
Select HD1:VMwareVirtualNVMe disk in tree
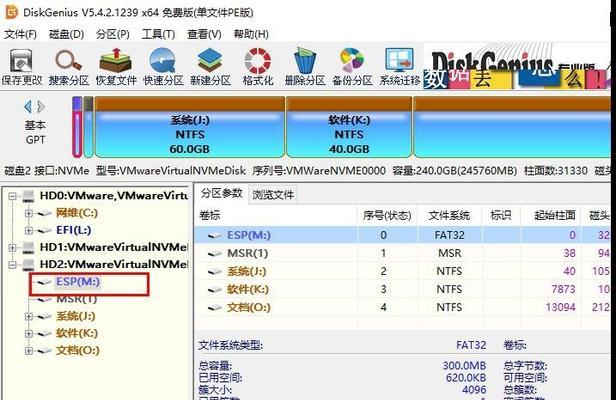(x=114, y=247)
